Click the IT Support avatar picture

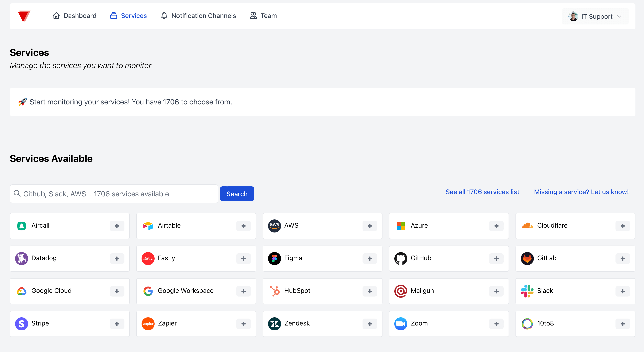coord(573,17)
